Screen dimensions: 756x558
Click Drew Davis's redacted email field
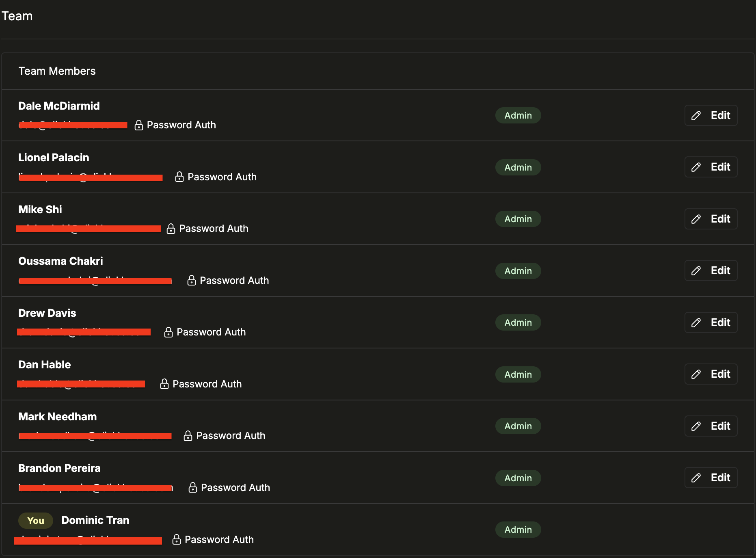tap(83, 332)
